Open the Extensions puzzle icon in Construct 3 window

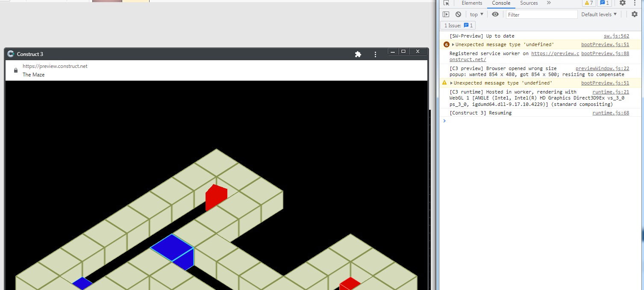tap(358, 54)
